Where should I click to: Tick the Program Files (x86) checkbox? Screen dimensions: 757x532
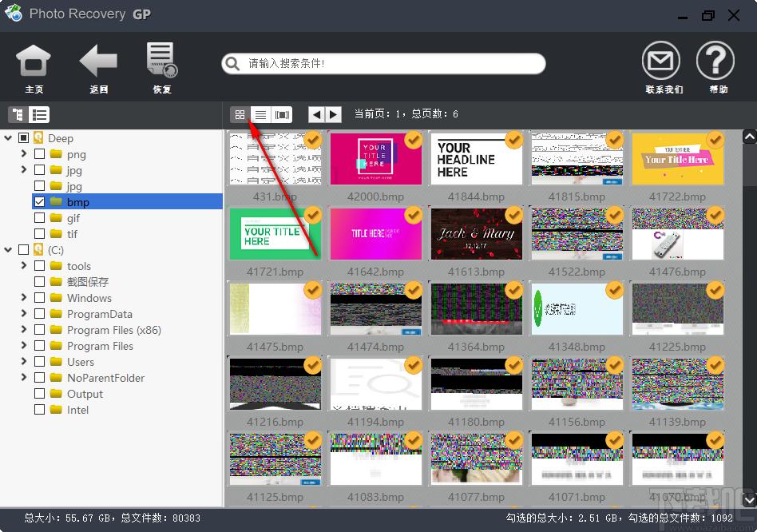39,330
